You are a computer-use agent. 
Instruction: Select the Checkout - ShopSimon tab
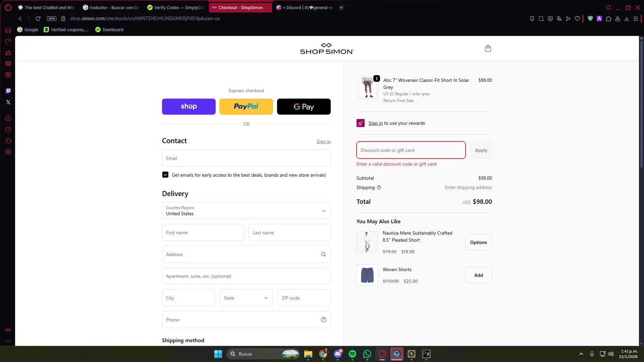[x=240, y=7]
